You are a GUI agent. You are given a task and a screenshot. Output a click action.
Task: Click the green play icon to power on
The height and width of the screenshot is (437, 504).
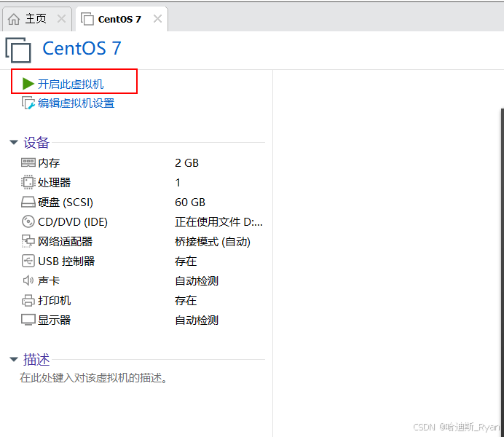[28, 84]
